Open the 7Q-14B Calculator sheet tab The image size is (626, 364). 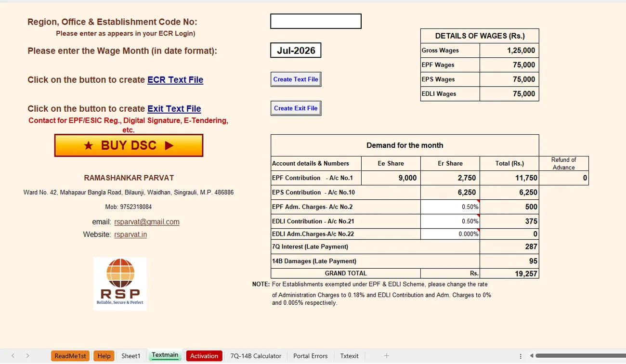pyautogui.click(x=256, y=356)
